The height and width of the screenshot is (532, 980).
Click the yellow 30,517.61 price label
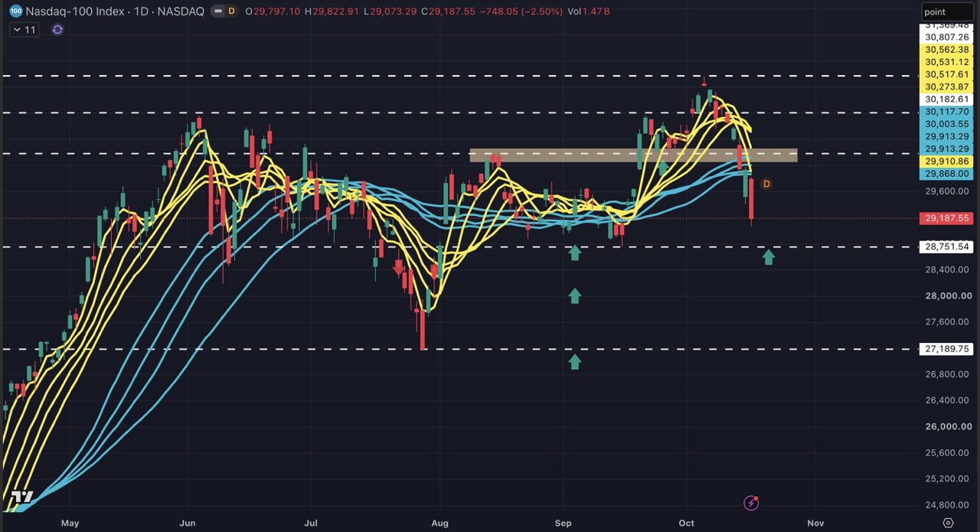947,74
